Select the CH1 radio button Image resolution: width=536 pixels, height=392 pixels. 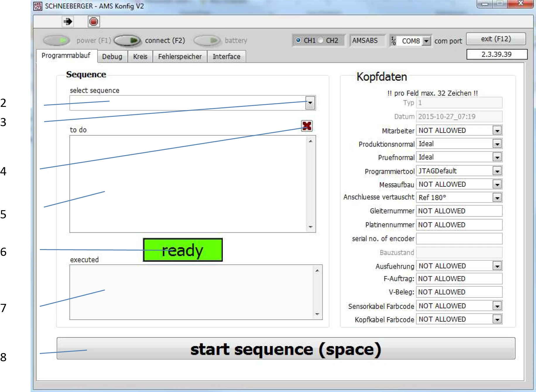(298, 40)
